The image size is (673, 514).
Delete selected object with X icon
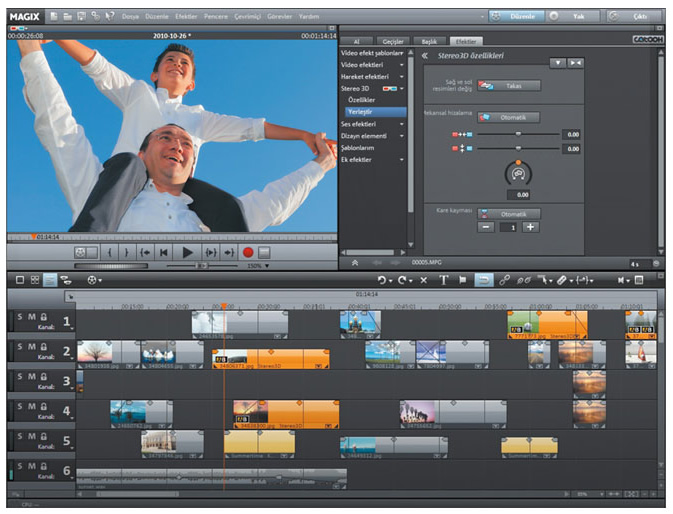(424, 280)
